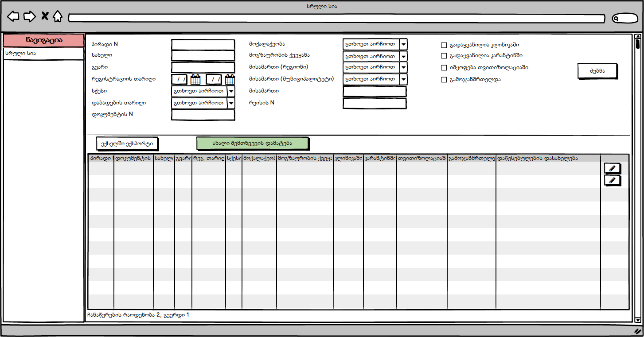Image resolution: width=644 pixels, height=337 pixels.
Task: Click the browser forward arrow icon
Action: (x=29, y=17)
